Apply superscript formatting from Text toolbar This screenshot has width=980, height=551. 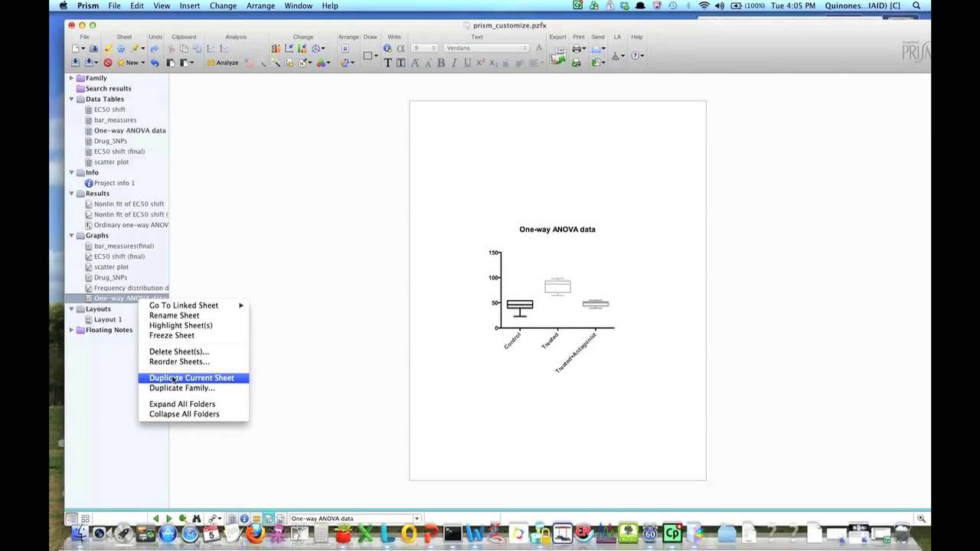point(480,62)
